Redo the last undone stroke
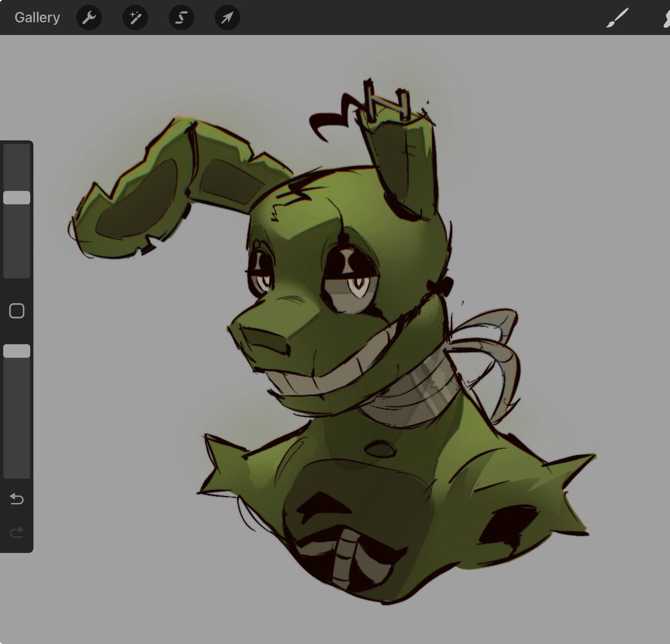This screenshot has height=644, width=670. pos(17,532)
